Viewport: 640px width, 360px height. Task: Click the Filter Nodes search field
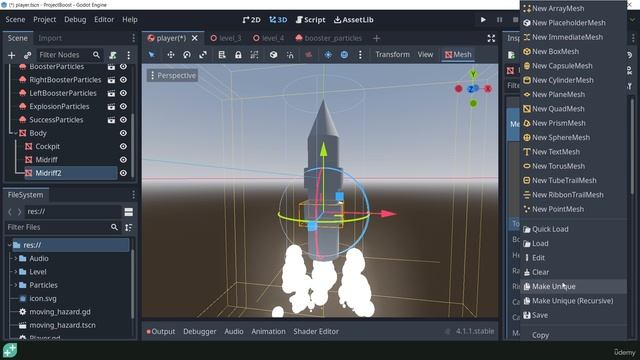[70, 55]
